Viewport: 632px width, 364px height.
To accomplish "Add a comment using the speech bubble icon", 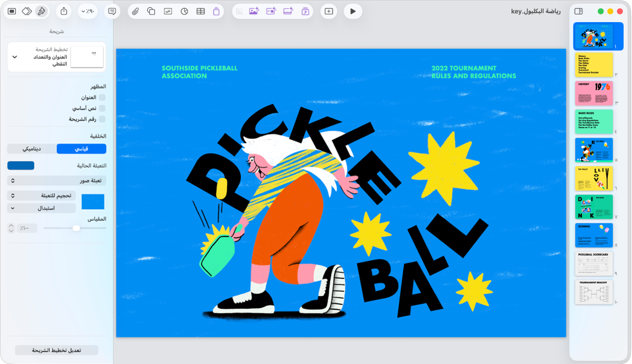I will 112,11.
